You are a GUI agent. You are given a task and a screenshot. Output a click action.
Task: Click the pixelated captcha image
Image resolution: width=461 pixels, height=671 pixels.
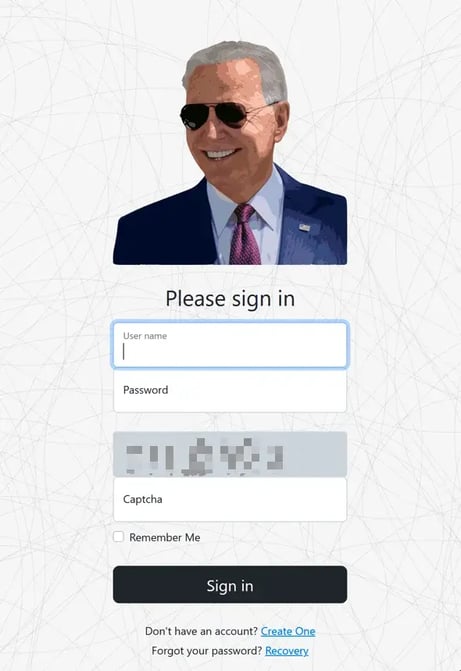point(230,454)
